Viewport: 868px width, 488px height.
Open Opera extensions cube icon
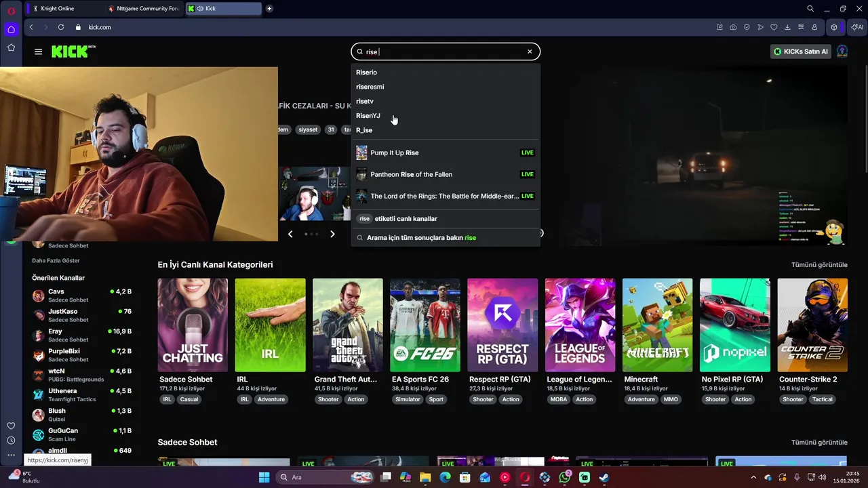point(834,27)
